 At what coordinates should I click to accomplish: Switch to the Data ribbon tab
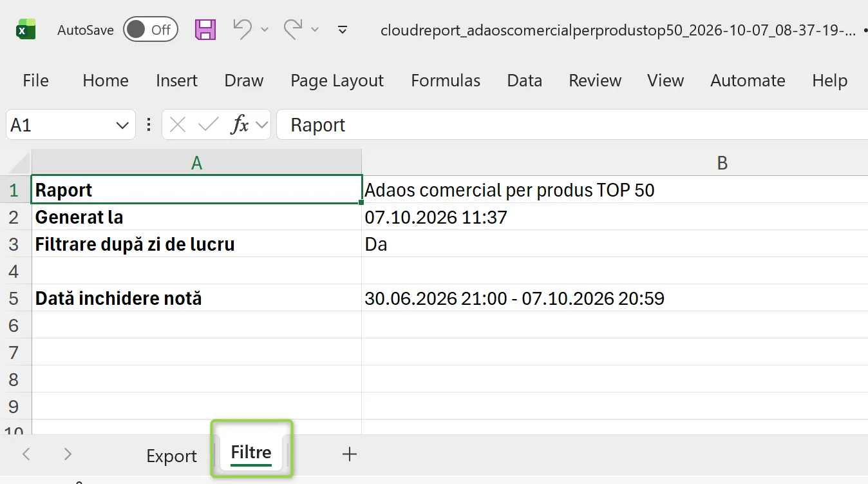[x=525, y=81]
